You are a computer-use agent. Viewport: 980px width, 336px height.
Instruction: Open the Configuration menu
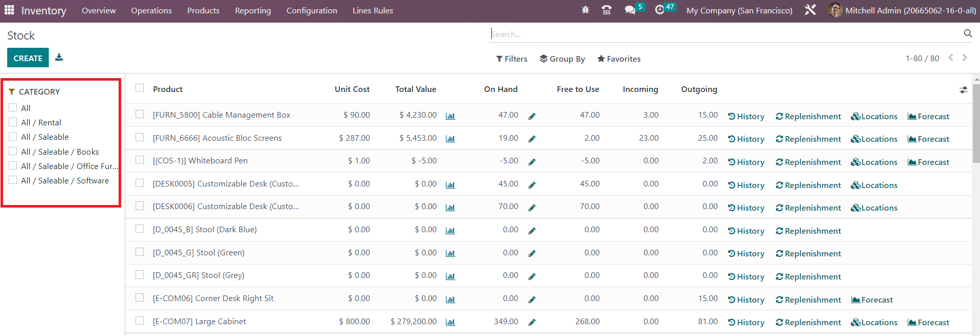(312, 11)
